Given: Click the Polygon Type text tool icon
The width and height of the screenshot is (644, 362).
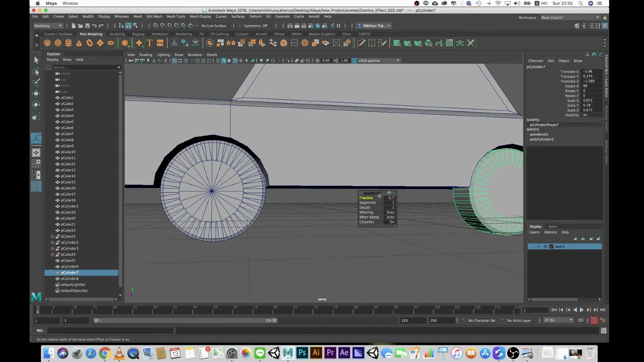Looking at the screenshot, I should click(x=150, y=43).
